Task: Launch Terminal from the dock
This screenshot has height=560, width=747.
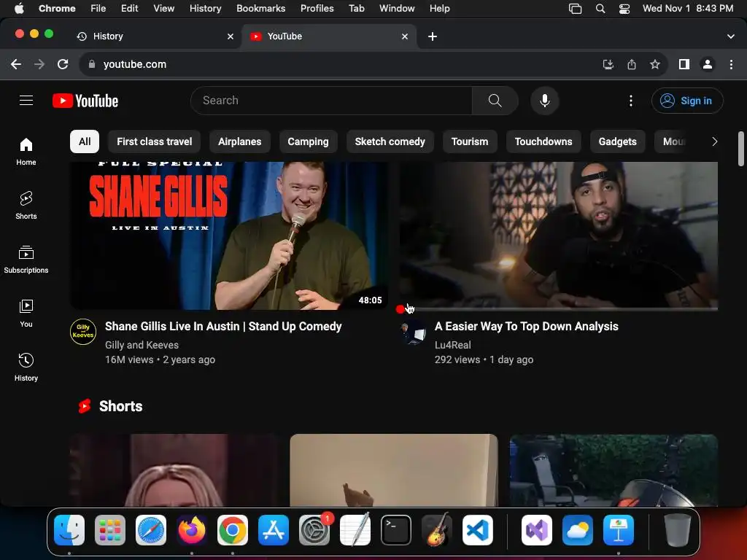Action: pos(396,530)
